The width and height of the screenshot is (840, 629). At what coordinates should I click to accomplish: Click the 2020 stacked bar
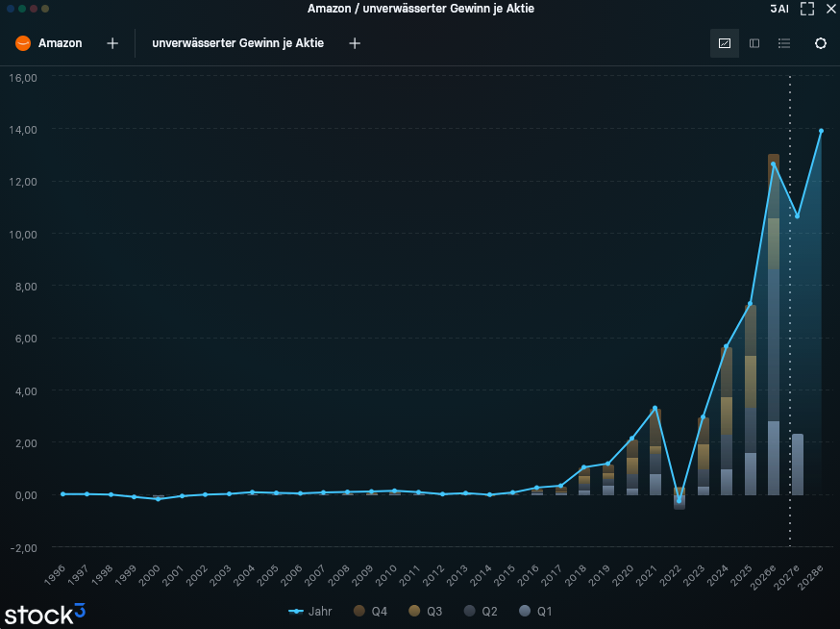(632, 467)
